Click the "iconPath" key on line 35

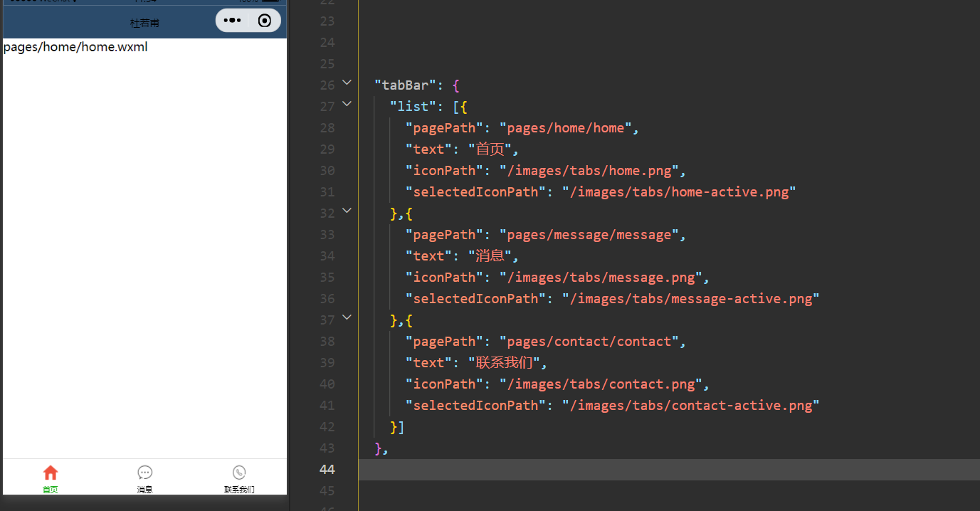click(444, 278)
